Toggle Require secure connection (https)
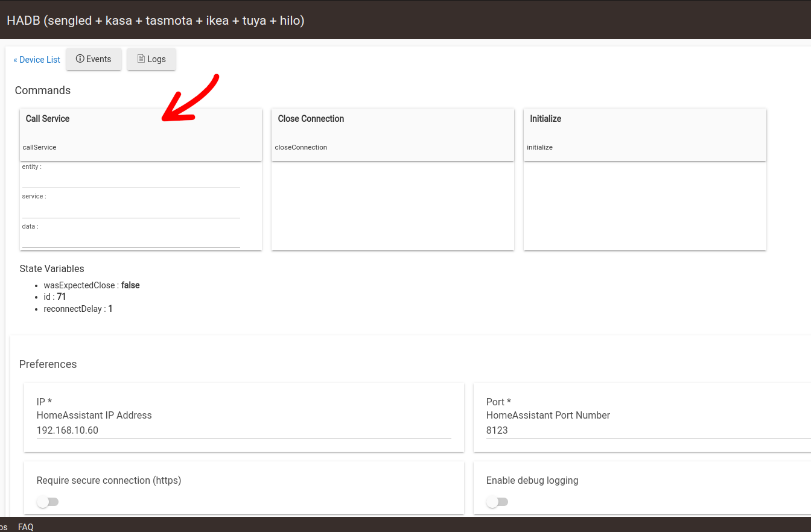The width and height of the screenshot is (811, 532). point(48,502)
